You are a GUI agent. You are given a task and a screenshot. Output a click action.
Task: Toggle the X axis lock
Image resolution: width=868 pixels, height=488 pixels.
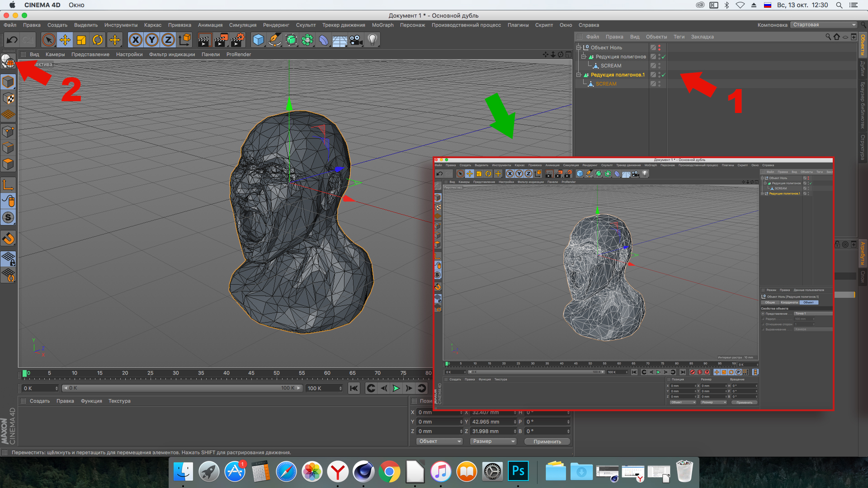coord(135,40)
